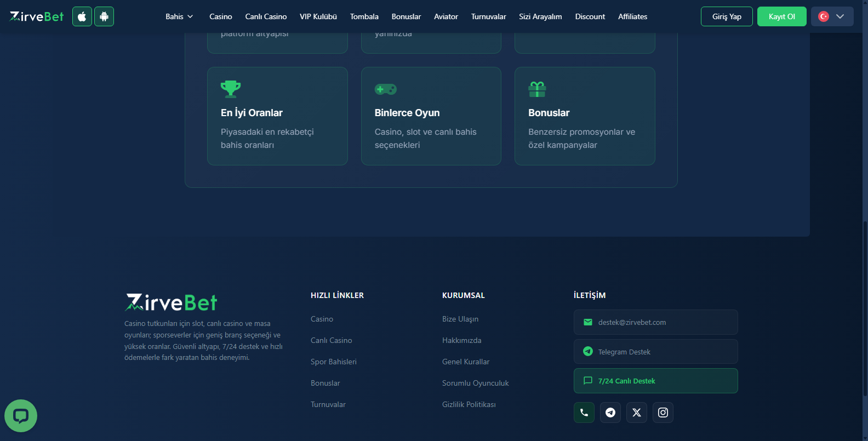Screen dimensions: 868x441
Task: Click the Turkish flag language icon
Action: (824, 16)
